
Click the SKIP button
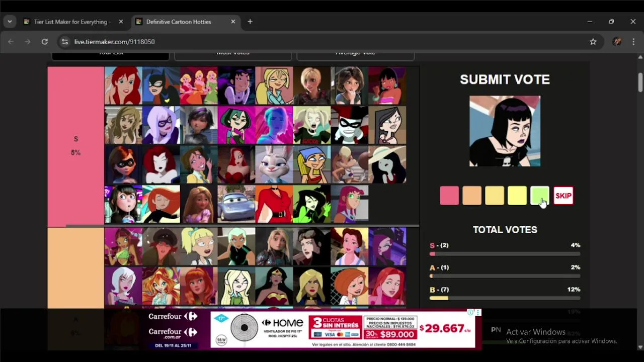click(x=563, y=196)
